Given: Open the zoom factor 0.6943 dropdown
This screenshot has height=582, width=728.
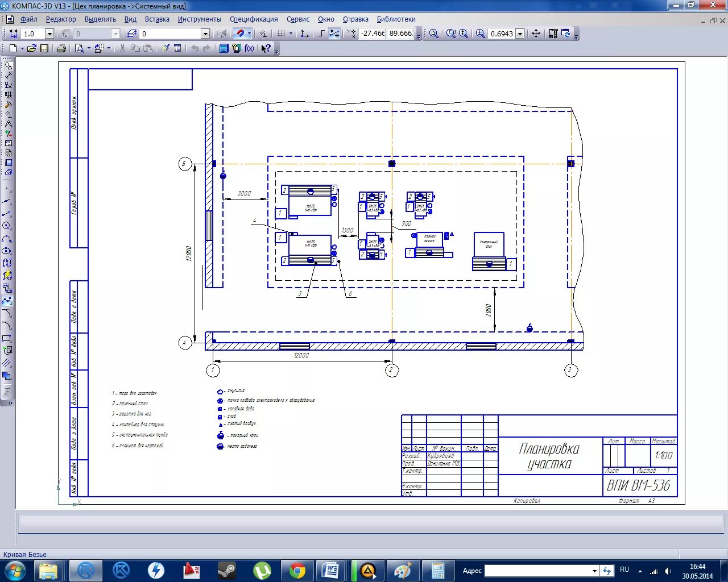Looking at the screenshot, I should pyautogui.click(x=519, y=34).
